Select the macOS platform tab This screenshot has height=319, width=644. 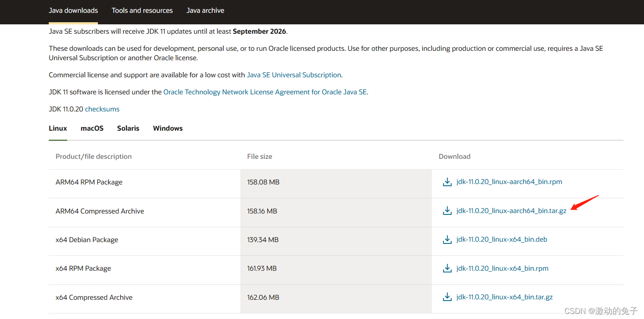(x=92, y=129)
